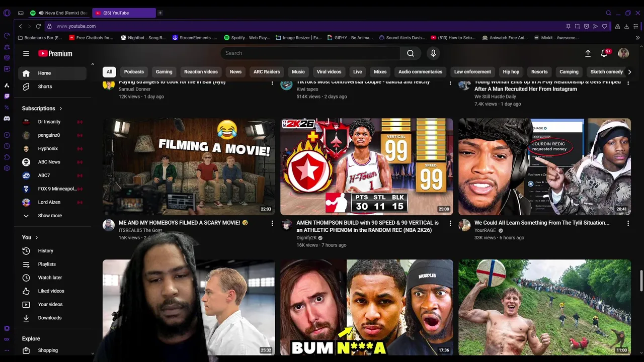Open YourRAGE channel link
Image resolution: width=644 pixels, height=362 pixels.
(485, 230)
